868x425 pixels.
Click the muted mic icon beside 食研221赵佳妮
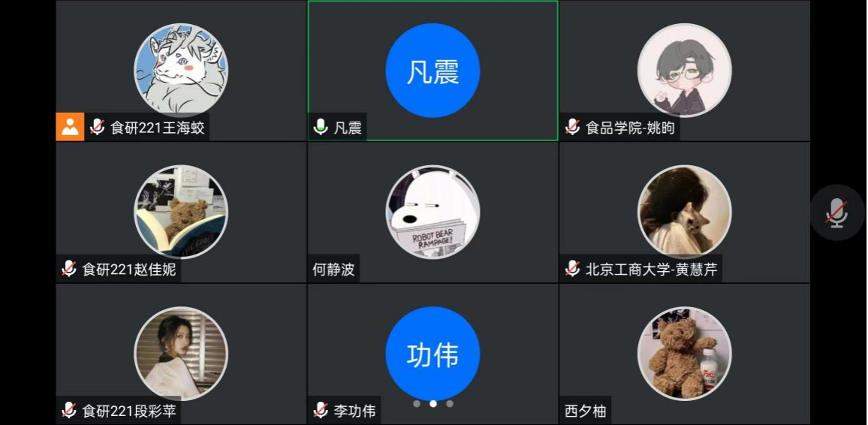(68, 269)
